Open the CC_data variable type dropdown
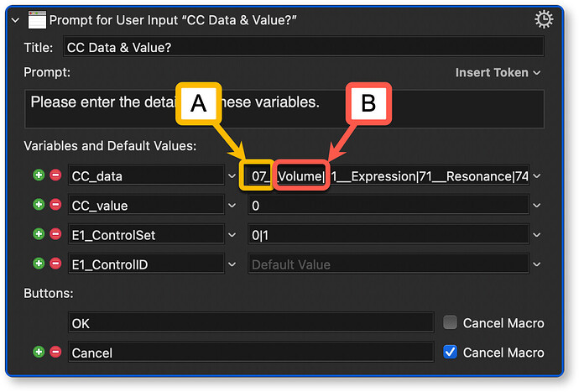The image size is (579, 392). [x=232, y=176]
